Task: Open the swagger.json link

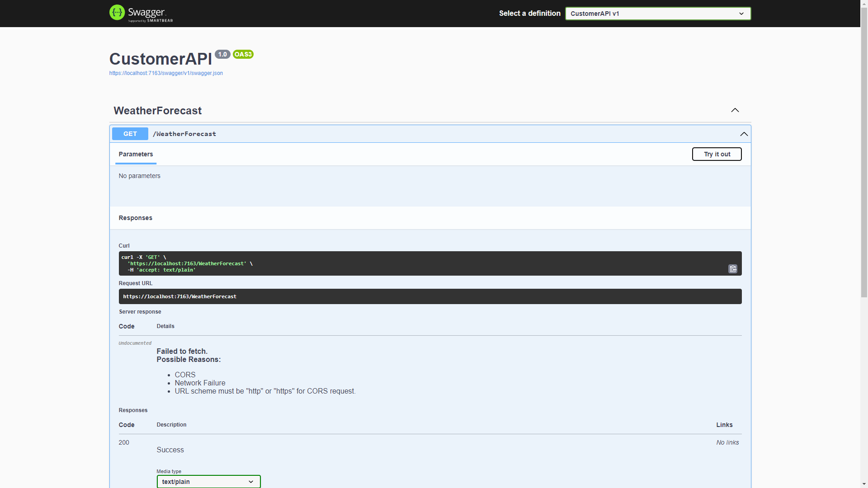Action: (166, 73)
